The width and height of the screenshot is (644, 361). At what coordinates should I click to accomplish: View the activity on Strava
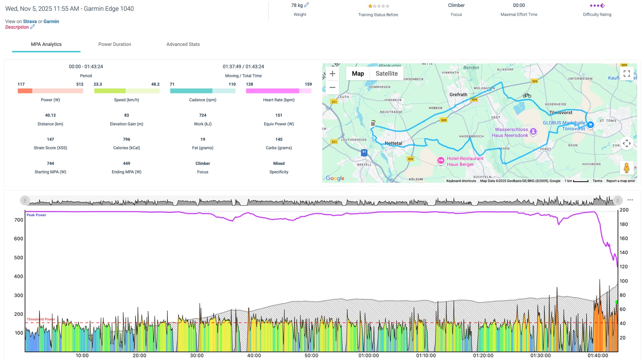click(x=30, y=21)
